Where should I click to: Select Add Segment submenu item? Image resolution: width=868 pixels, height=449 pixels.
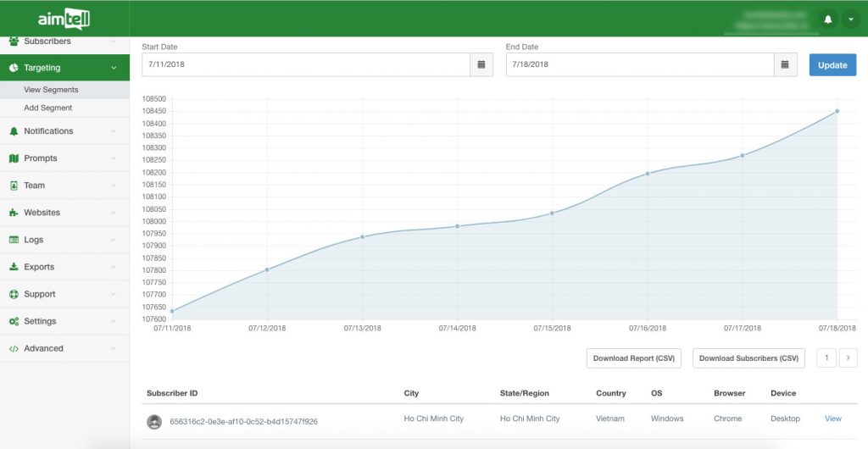point(48,108)
